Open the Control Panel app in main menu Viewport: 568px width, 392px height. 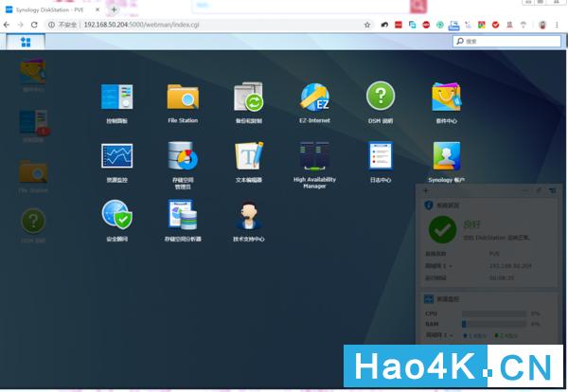(116, 98)
